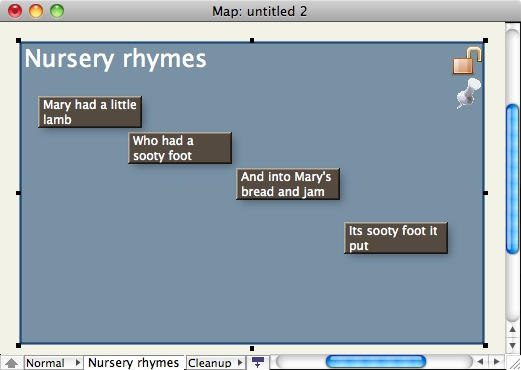
Task: Click the unlocked padlock icon
Action: point(467,61)
